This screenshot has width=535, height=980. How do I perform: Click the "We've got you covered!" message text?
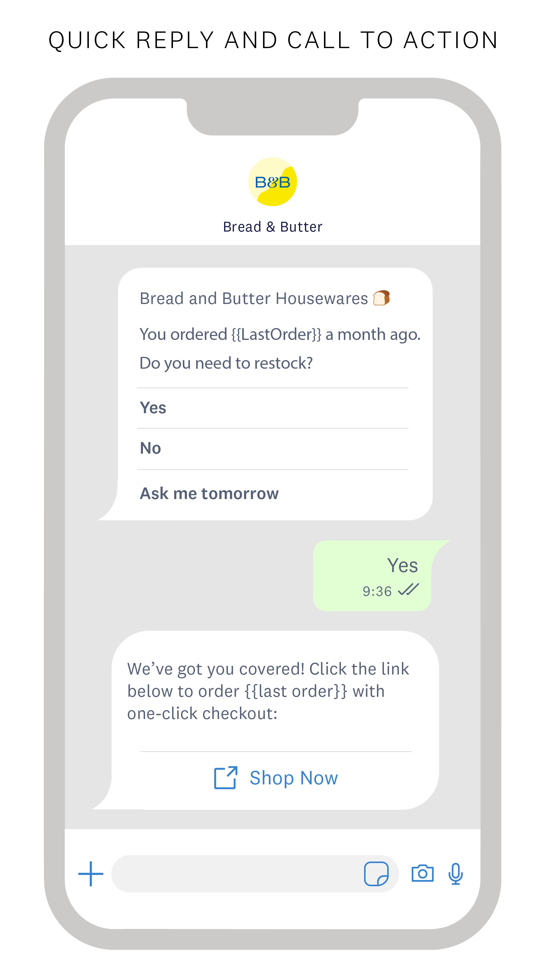(x=268, y=691)
